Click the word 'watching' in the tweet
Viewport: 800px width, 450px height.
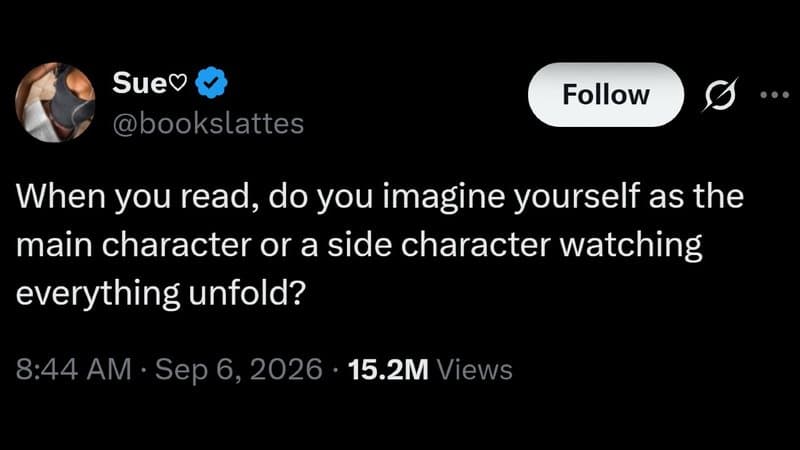[631, 246]
